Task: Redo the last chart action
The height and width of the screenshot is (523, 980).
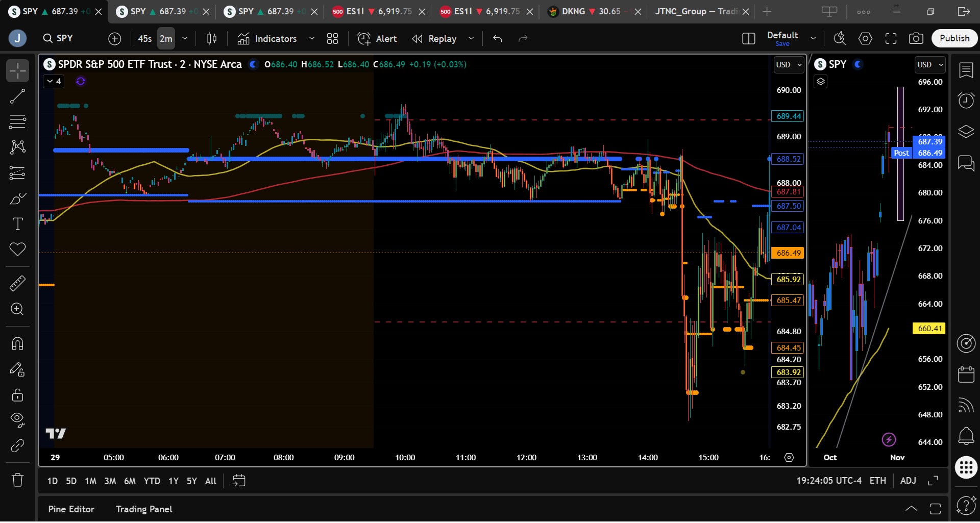Action: coord(523,39)
